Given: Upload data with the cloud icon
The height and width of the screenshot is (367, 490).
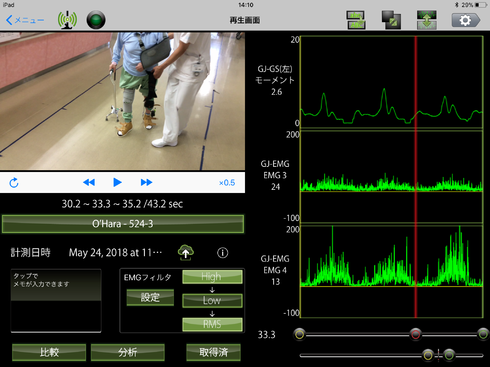Looking at the screenshot, I should pos(186,252).
